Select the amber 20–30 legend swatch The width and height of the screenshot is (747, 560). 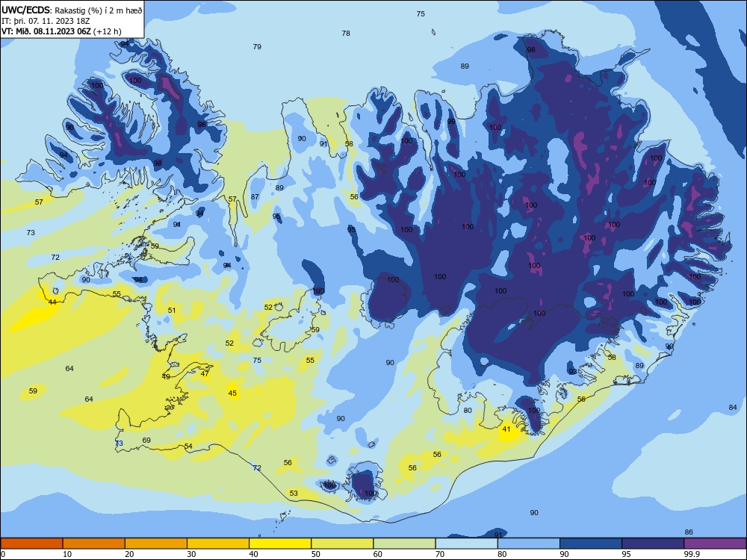click(156, 544)
